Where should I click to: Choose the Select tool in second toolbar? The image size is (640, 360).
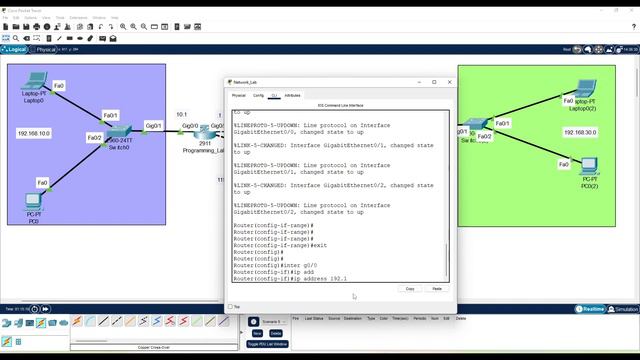pyautogui.click(x=6, y=38)
